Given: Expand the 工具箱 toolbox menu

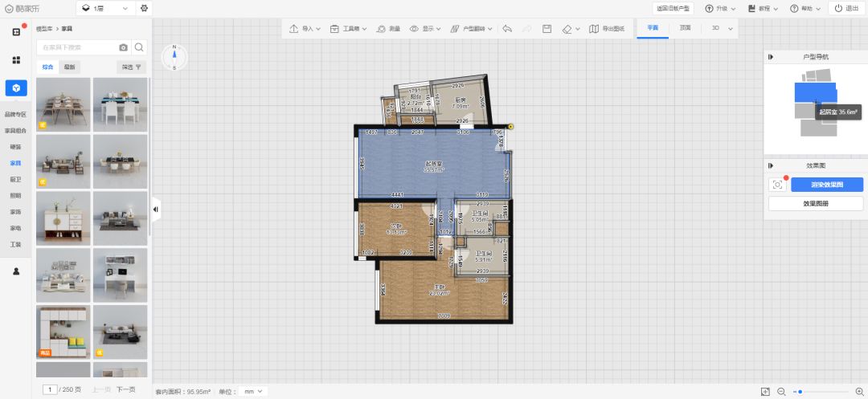Looking at the screenshot, I should click(x=349, y=29).
